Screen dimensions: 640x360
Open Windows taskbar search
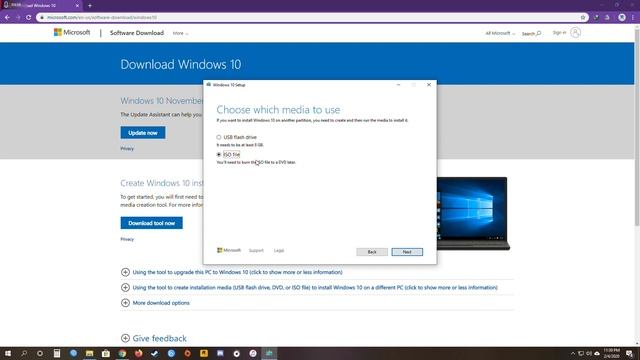point(24,353)
